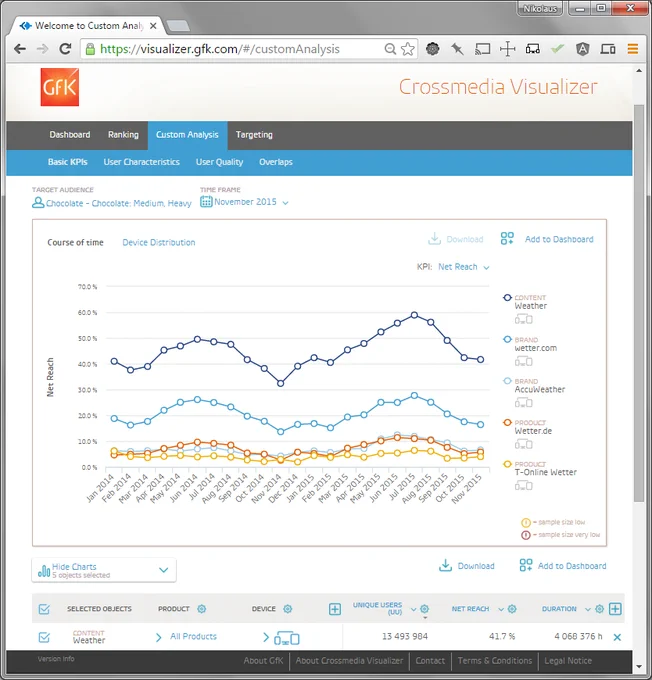Open the Ranking tab
Viewport: 652px width, 680px height.
click(x=123, y=135)
